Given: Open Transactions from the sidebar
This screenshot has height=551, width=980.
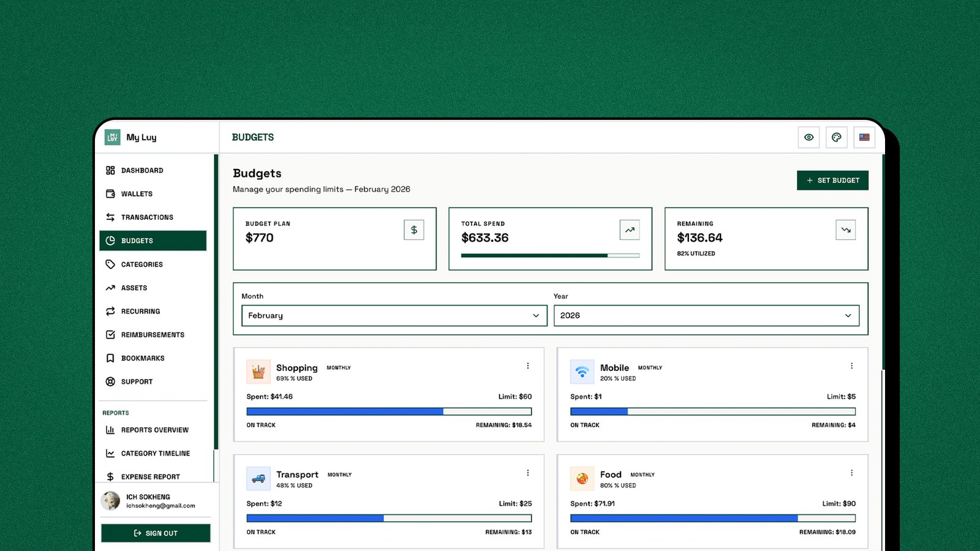Looking at the screenshot, I should (x=147, y=217).
